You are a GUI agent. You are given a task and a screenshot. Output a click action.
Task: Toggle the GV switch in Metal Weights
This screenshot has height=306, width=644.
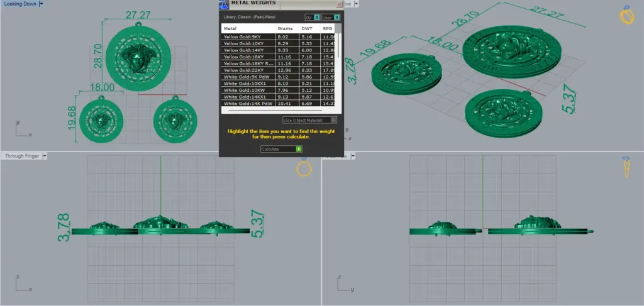click(x=312, y=17)
